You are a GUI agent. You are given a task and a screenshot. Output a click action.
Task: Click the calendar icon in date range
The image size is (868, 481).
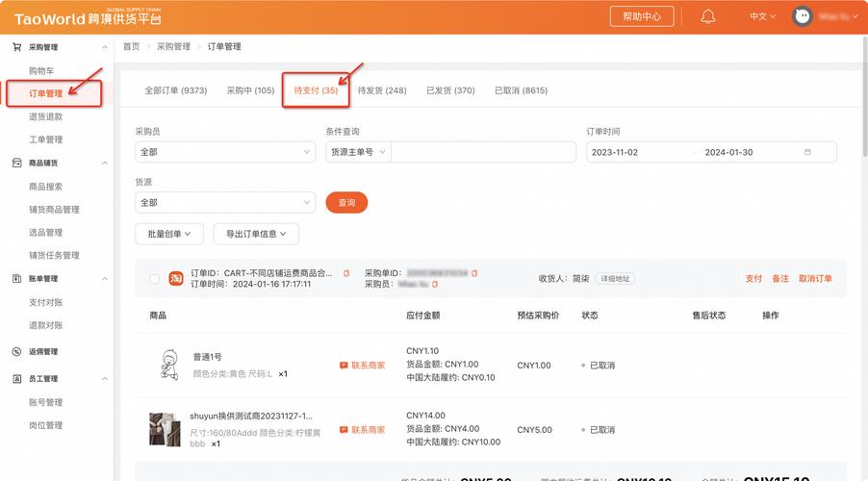[807, 152]
